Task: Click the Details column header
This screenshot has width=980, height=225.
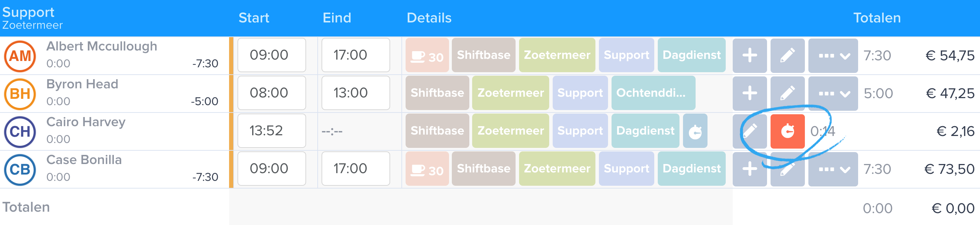Action: (429, 18)
